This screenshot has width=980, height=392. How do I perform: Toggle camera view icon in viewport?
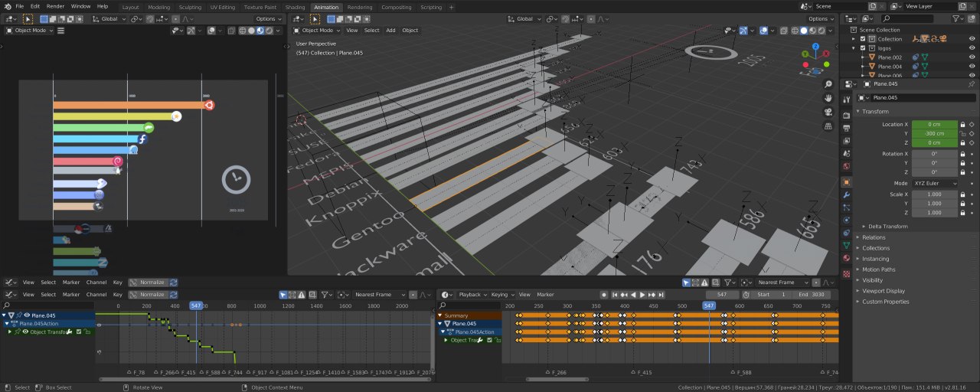tap(828, 112)
